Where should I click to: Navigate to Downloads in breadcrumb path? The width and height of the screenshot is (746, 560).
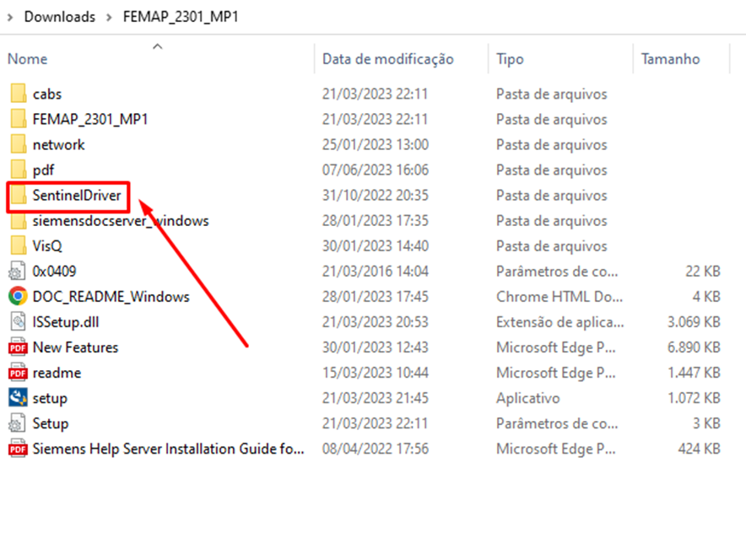60,17
